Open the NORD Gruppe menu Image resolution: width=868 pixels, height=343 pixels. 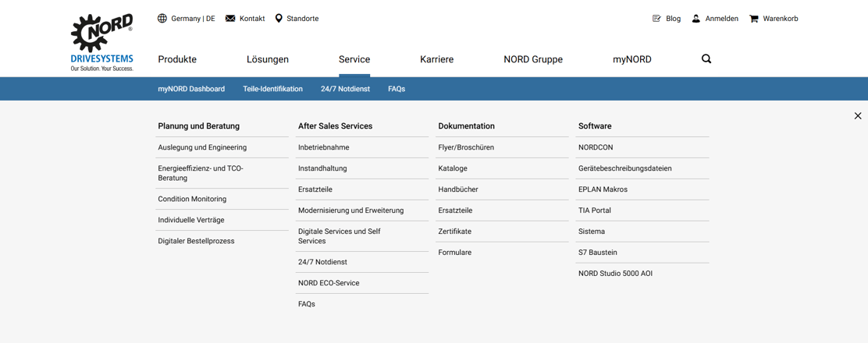click(x=533, y=59)
